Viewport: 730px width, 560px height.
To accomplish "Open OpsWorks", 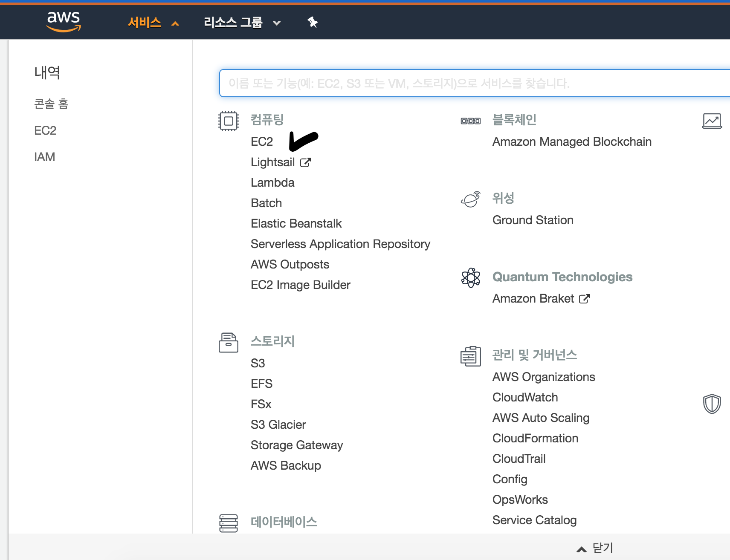I will [x=520, y=499].
